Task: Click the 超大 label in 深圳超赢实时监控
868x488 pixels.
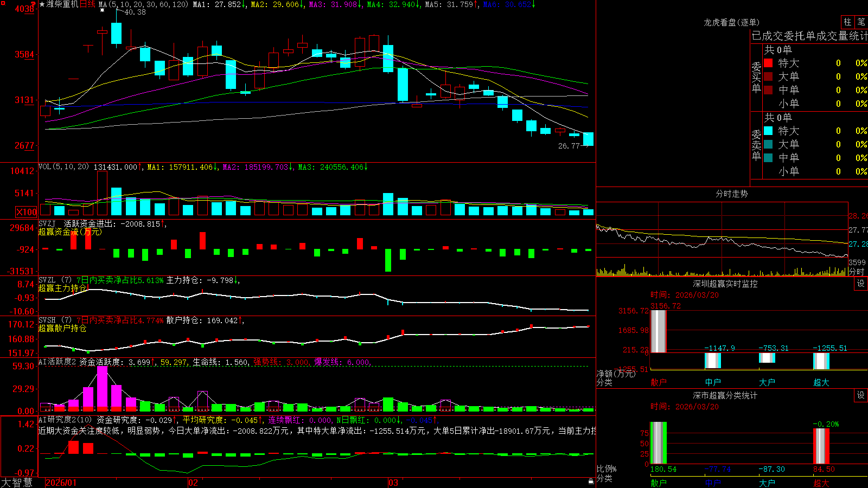Action: (x=821, y=382)
